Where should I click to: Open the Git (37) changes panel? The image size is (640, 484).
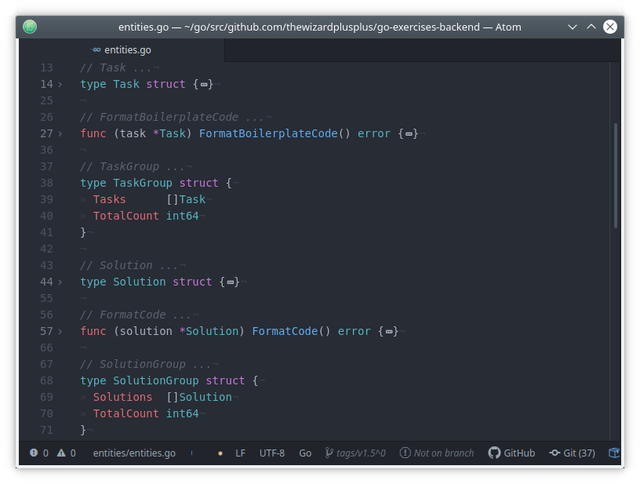point(572,453)
